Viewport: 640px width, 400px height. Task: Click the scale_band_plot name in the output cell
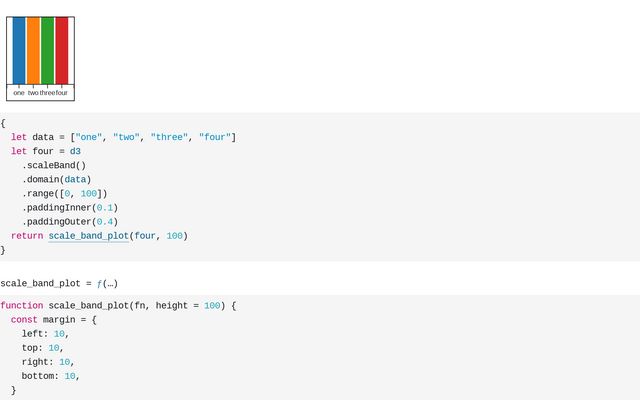pyautogui.click(x=40, y=284)
